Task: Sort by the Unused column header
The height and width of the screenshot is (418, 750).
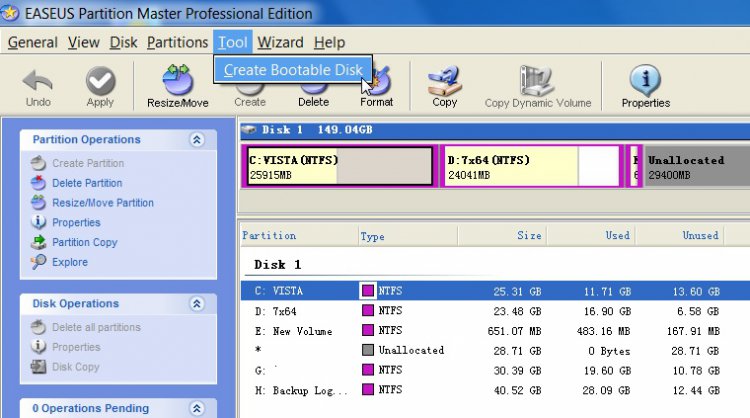Action: coord(680,236)
